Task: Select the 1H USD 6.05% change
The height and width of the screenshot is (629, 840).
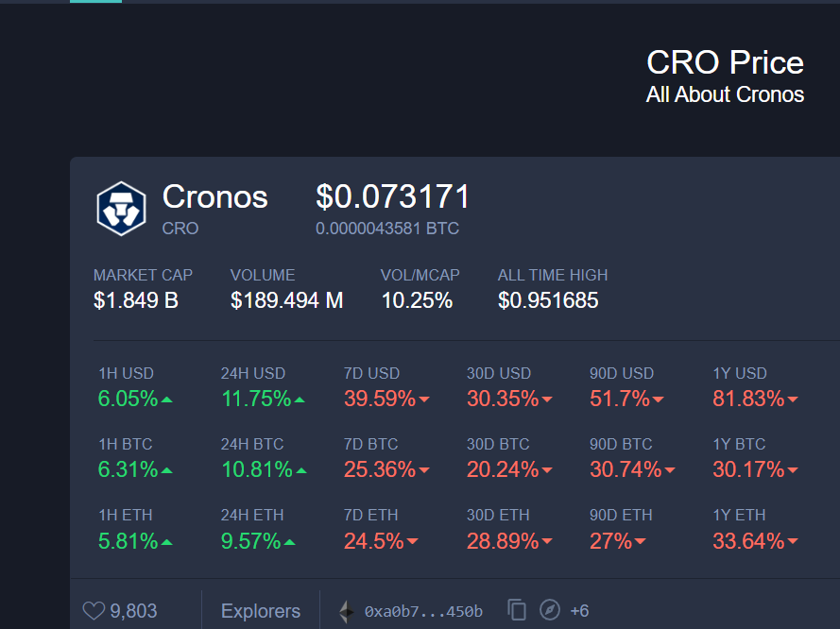Action: pyautogui.click(x=129, y=399)
